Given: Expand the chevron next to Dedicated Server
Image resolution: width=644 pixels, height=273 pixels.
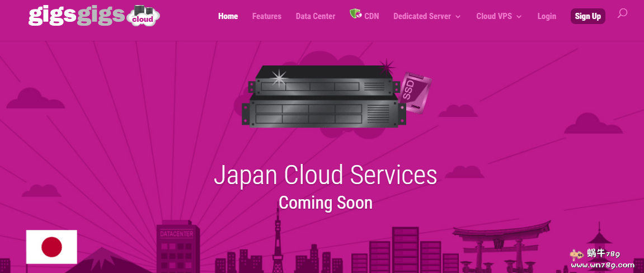Looking at the screenshot, I should coord(458,17).
